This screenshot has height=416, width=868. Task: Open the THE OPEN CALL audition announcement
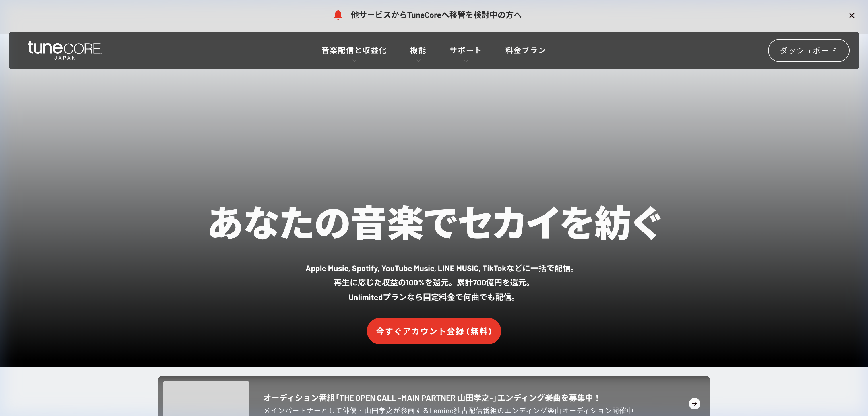tap(430, 397)
